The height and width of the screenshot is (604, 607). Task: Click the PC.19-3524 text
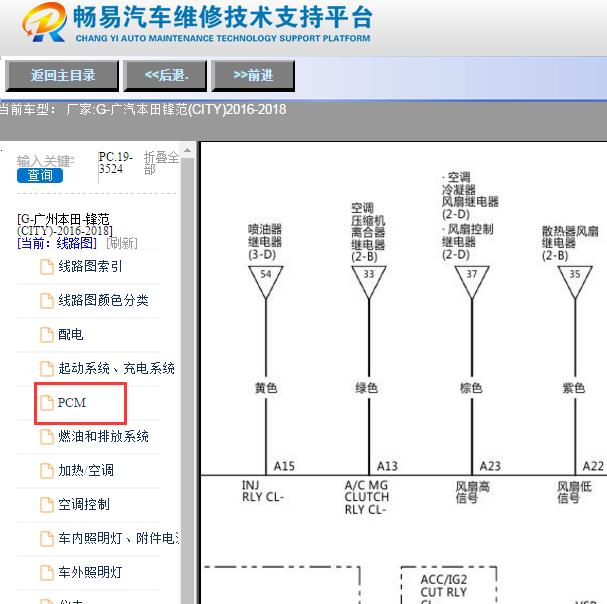tap(116, 163)
